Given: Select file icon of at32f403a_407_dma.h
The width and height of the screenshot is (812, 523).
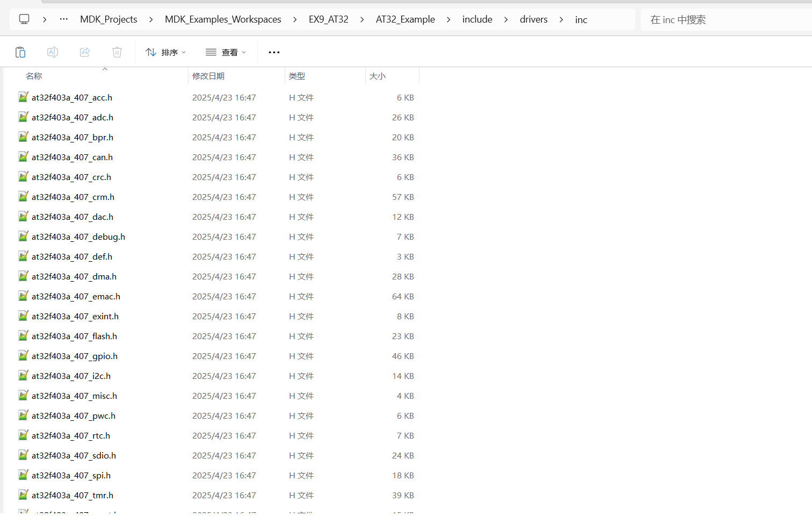Looking at the screenshot, I should (x=23, y=276).
